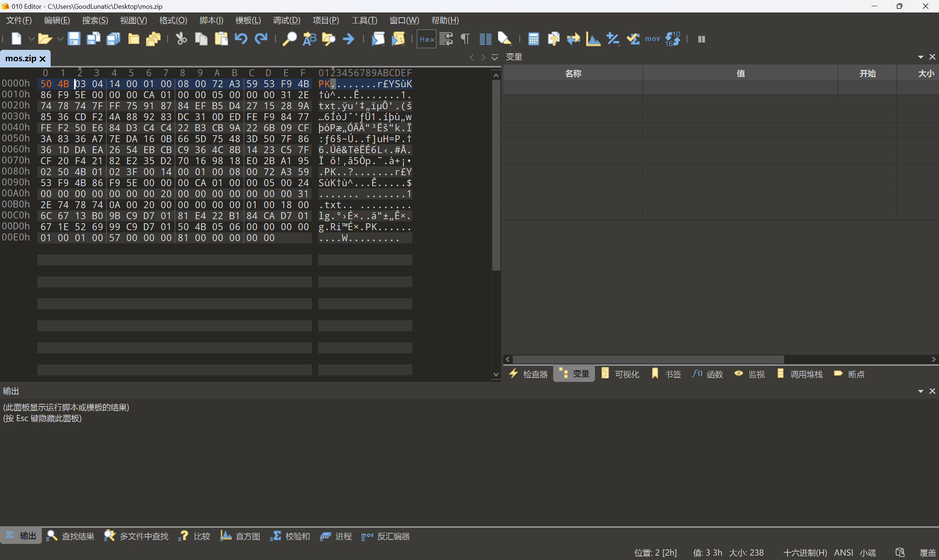The image size is (939, 560).
Task: Open the 变量 panel options dropdown arrow
Action: [x=921, y=57]
